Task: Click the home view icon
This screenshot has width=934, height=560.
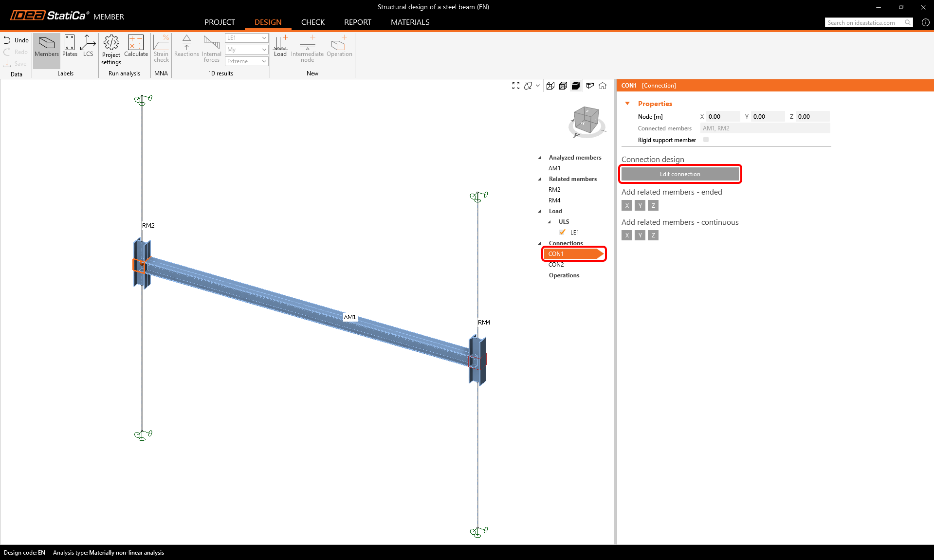Action: (x=603, y=86)
